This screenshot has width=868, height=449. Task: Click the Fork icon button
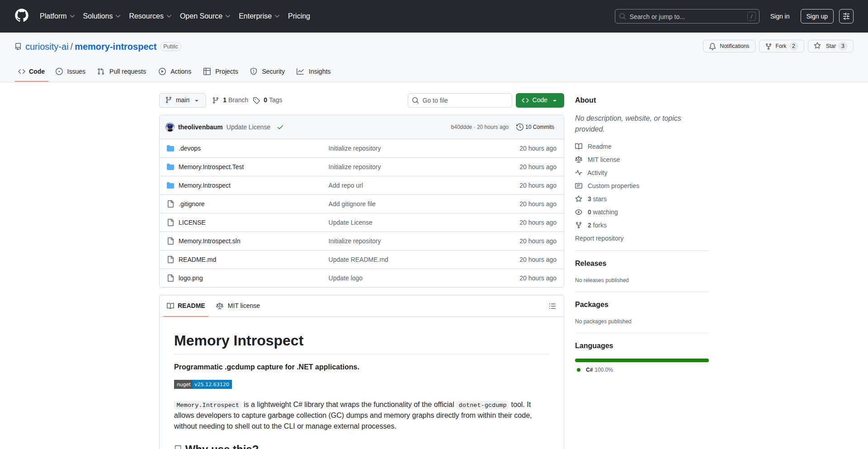(x=769, y=46)
